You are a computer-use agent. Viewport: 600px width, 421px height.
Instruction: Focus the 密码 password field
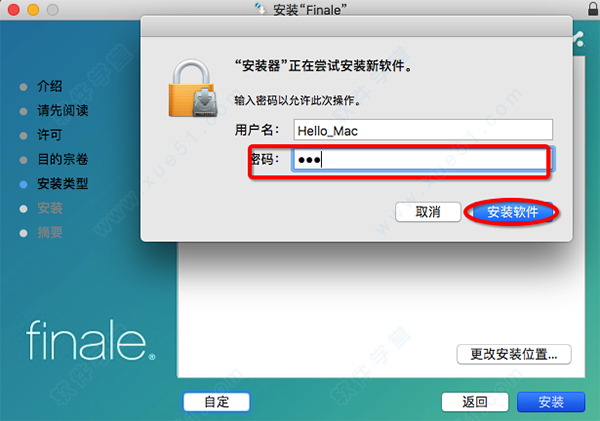click(x=421, y=160)
